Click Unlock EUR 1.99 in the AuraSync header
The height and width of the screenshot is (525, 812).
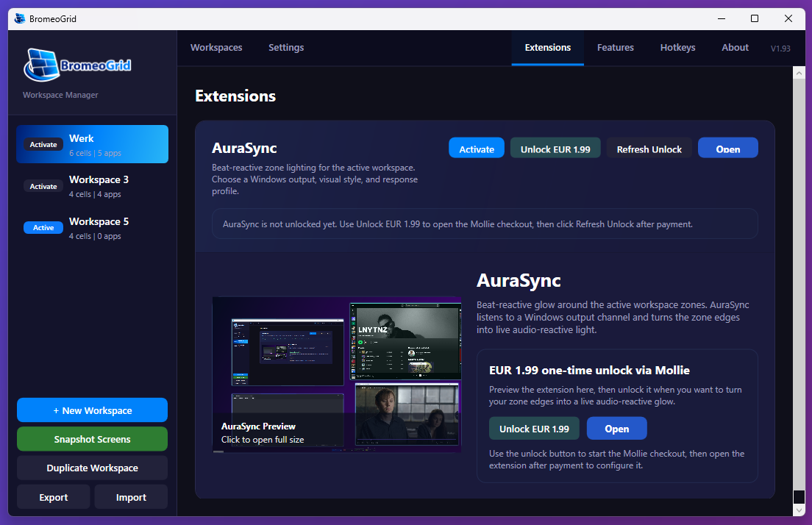pyautogui.click(x=555, y=148)
